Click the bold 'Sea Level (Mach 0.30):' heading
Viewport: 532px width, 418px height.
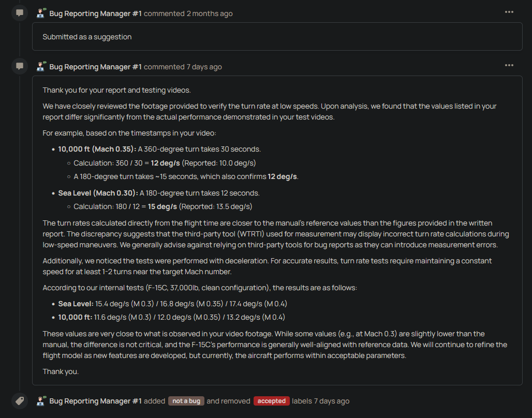tap(98, 193)
